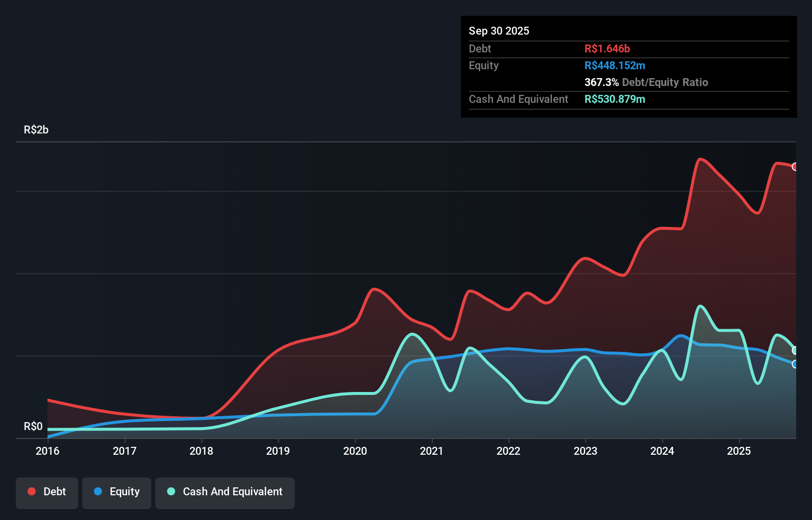The height and width of the screenshot is (520, 812).
Task: Toggle the Cash And Equivalent series
Action: (x=225, y=492)
